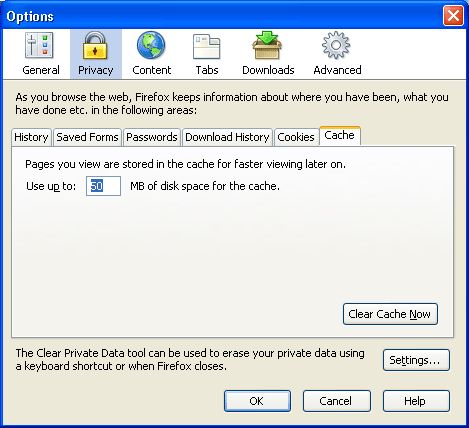Image resolution: width=469 pixels, height=428 pixels.
Task: Switch to the Tabs panel icon
Action: tap(207, 46)
